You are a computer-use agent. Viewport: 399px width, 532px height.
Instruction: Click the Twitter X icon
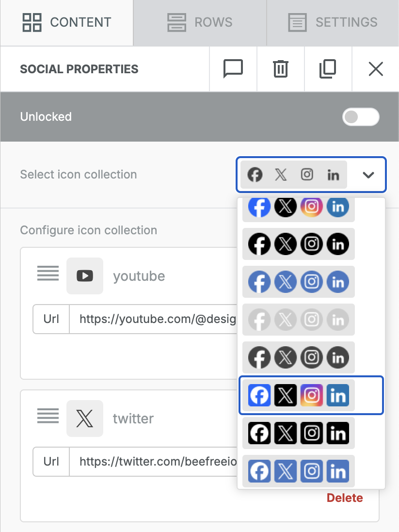[85, 419]
